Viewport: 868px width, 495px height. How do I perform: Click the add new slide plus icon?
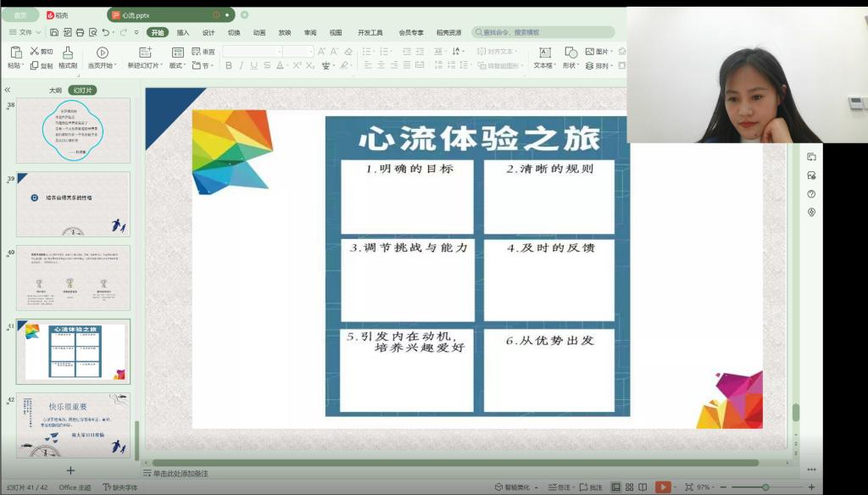(70, 470)
